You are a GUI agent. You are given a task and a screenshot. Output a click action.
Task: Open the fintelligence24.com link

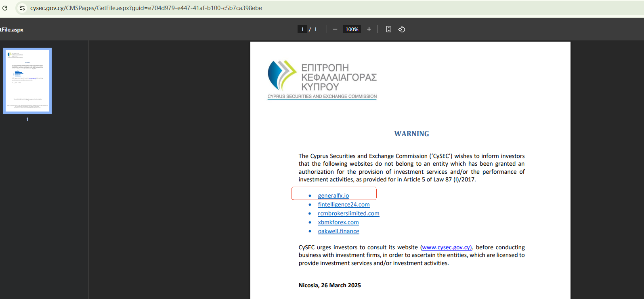click(344, 204)
